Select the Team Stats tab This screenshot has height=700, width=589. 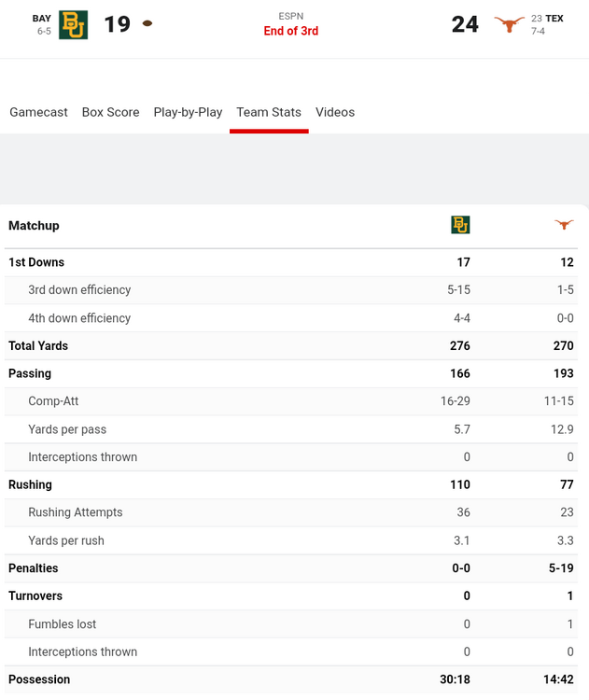point(269,112)
